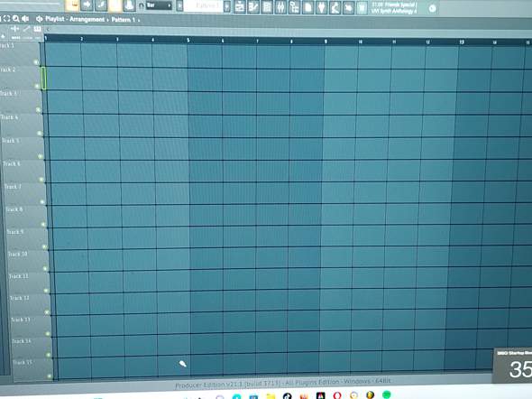
Task: Select the Track 12 header label
Action: pyautogui.click(x=19, y=298)
